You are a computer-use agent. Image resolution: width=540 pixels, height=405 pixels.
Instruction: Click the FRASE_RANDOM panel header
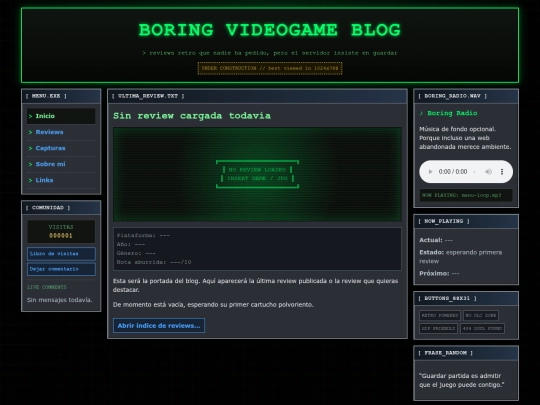click(466, 353)
